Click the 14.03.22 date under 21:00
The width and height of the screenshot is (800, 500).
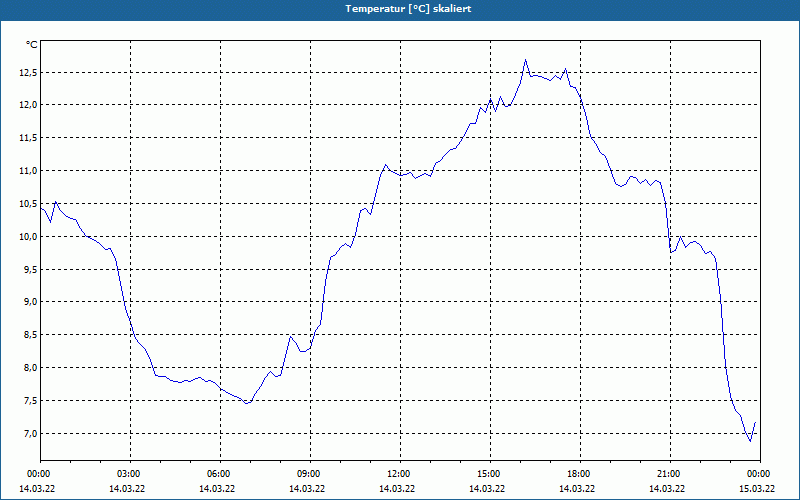(x=667, y=489)
